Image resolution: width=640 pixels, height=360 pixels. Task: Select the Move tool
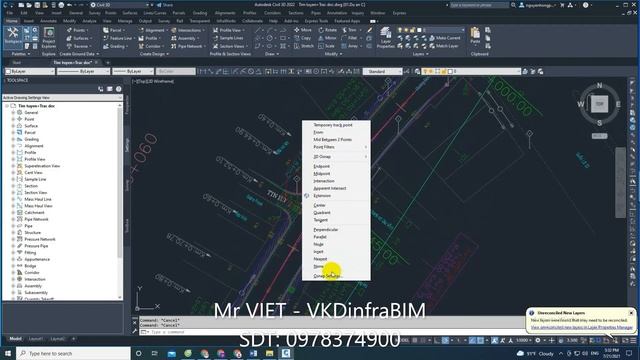[303, 30]
